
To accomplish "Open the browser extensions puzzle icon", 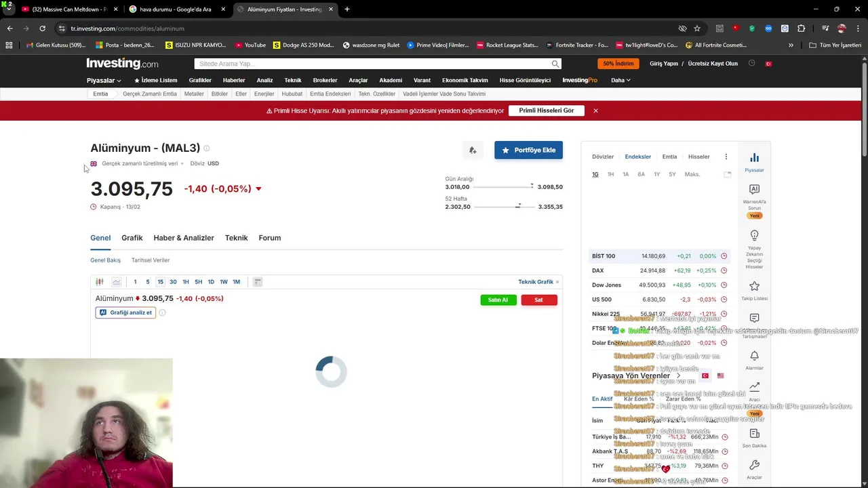I will pyautogui.click(x=802, y=28).
